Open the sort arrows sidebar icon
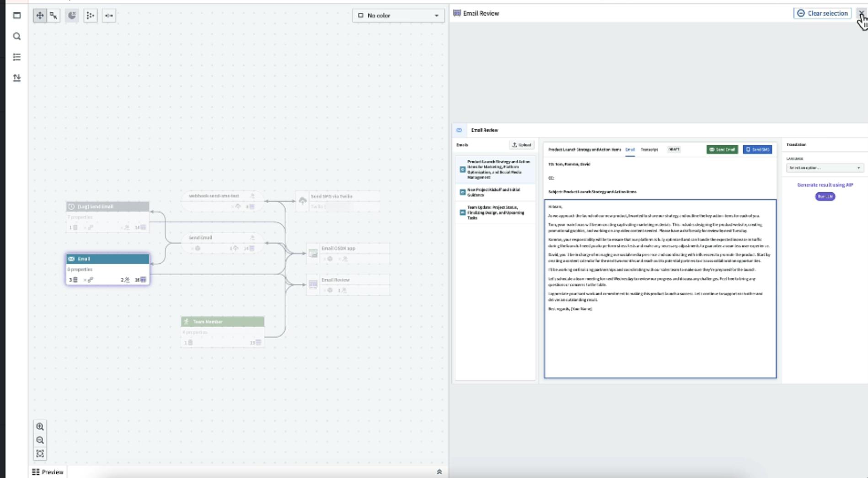 click(17, 78)
